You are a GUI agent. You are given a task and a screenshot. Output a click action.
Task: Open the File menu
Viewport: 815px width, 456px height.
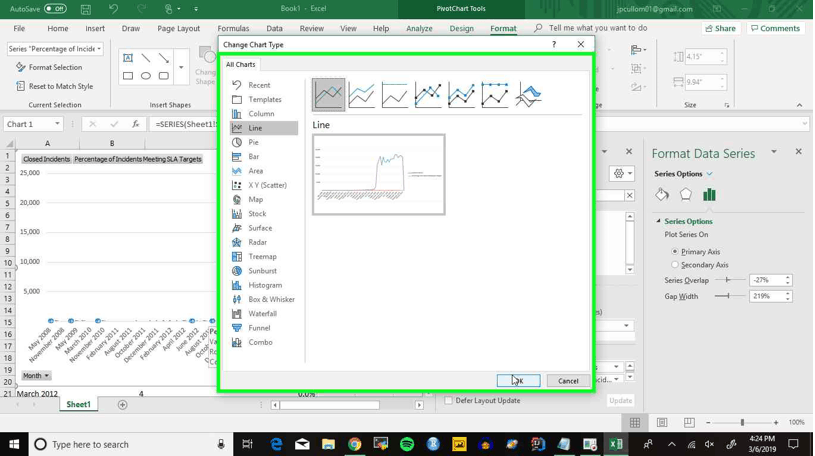coord(19,29)
